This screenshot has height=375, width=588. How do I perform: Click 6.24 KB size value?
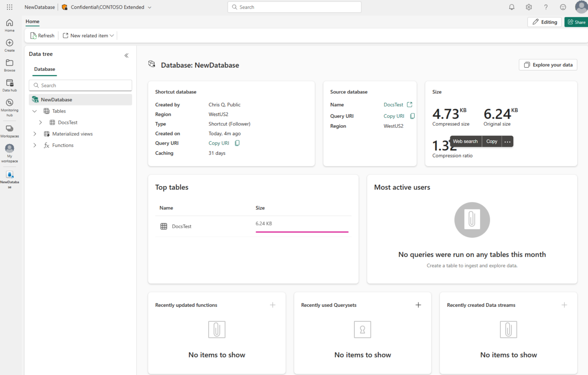coord(264,223)
